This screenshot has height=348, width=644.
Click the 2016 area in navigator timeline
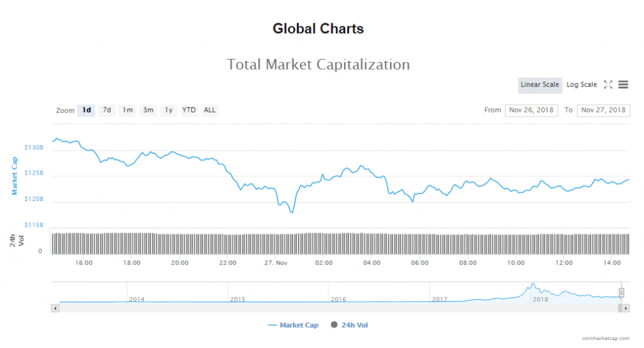pyautogui.click(x=338, y=299)
